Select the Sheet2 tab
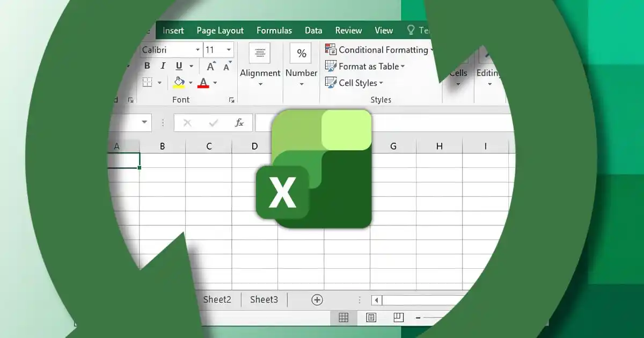This screenshot has height=338, width=644. [217, 299]
